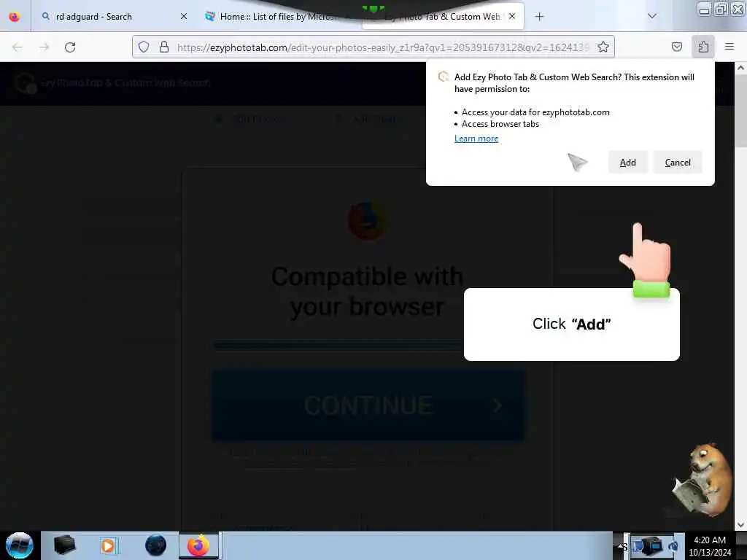
Task: Bookmark this page with the star icon
Action: pyautogui.click(x=603, y=47)
